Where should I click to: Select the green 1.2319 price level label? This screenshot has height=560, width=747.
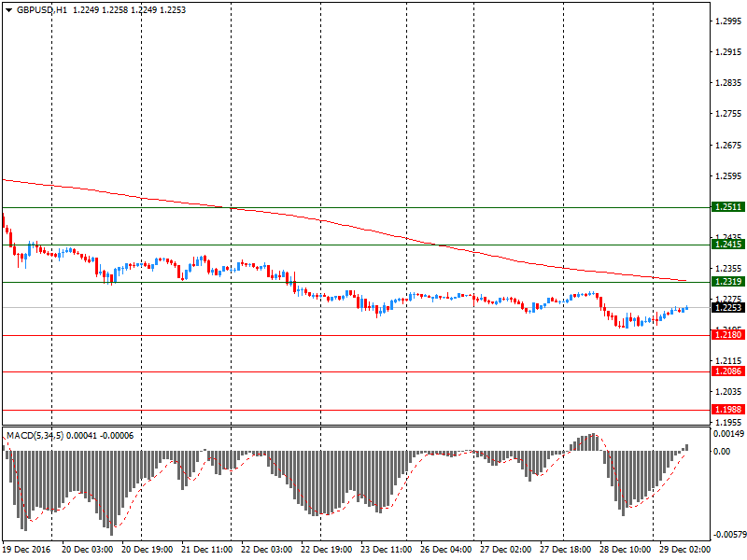click(728, 282)
